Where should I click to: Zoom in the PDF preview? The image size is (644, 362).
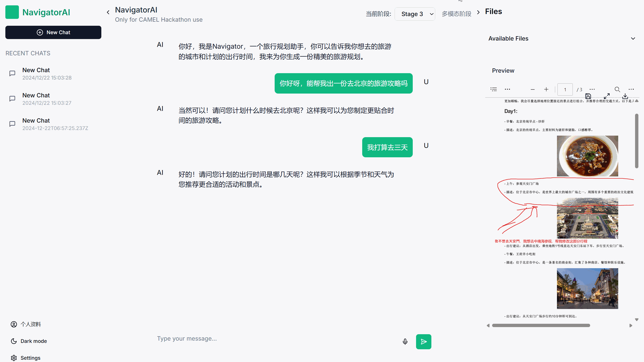[x=546, y=89]
